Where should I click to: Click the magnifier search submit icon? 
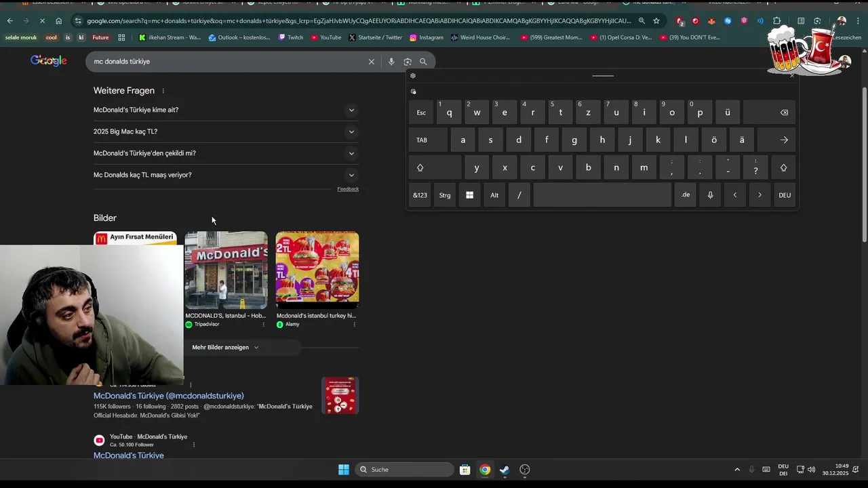coord(423,62)
